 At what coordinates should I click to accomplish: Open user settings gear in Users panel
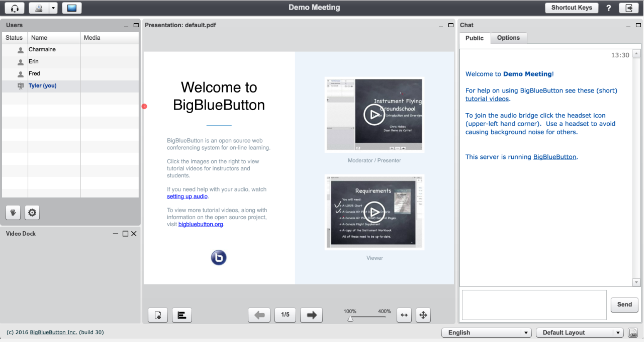[32, 213]
